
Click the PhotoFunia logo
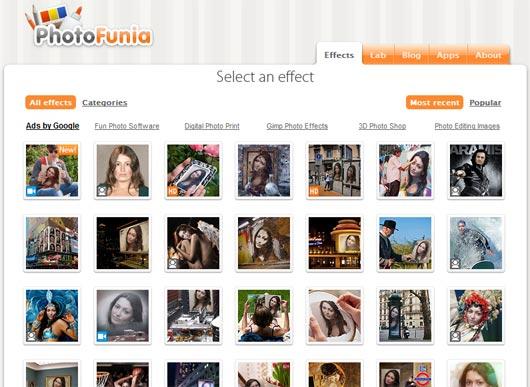tap(89, 27)
